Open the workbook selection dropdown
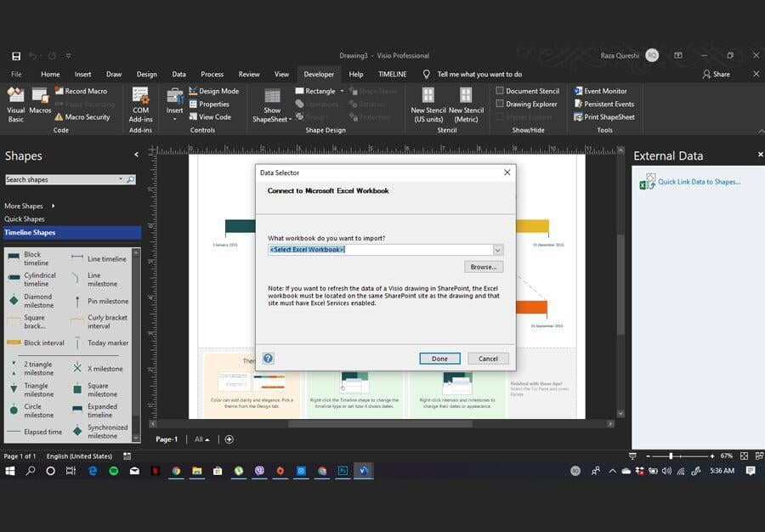765x532 pixels. [497, 250]
